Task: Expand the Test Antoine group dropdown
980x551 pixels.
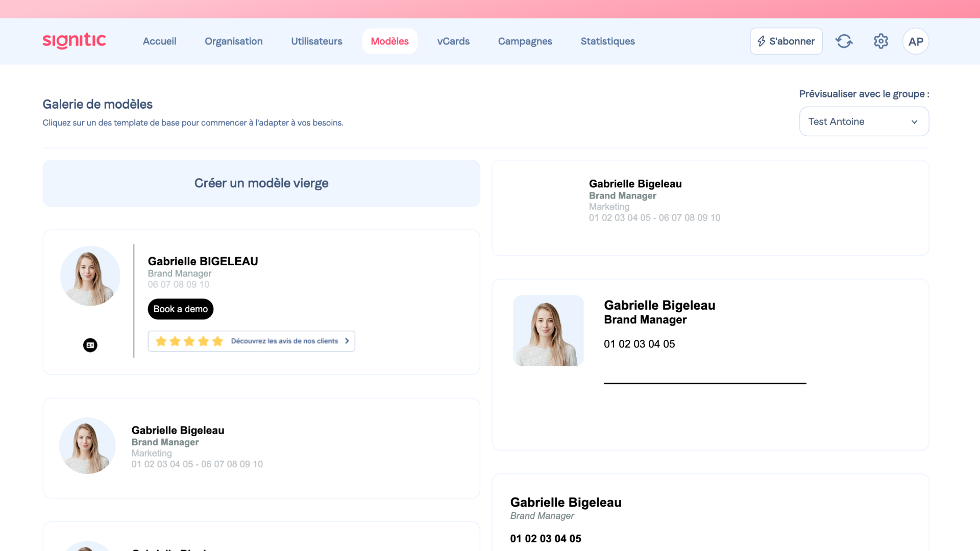Action: 857,121
